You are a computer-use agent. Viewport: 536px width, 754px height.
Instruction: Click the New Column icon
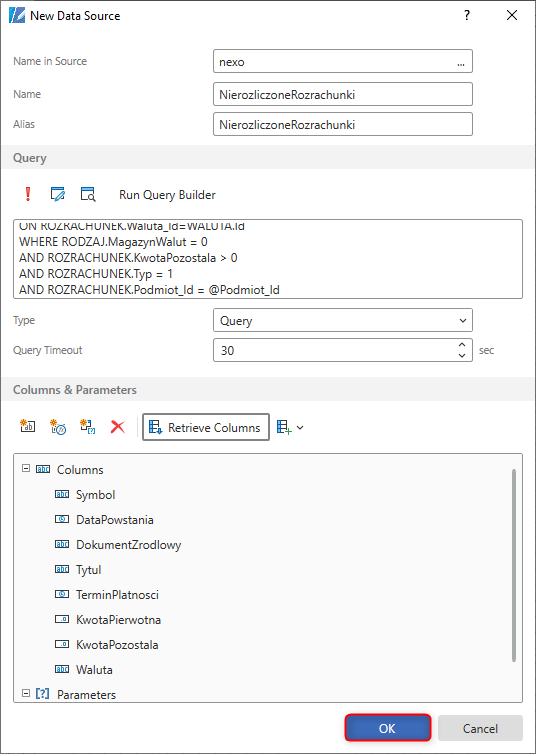[27, 427]
